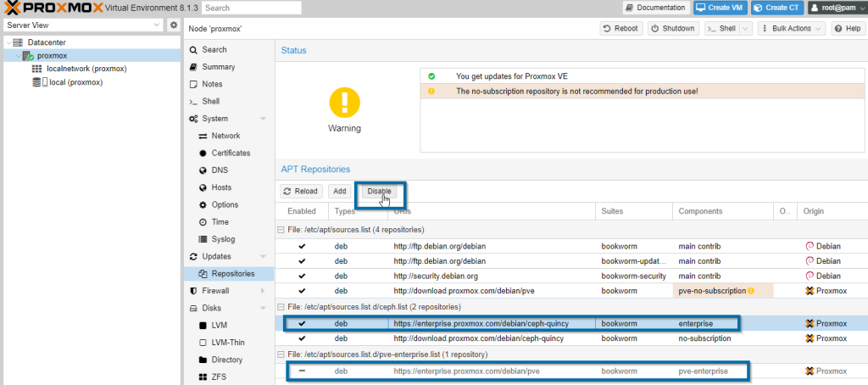
Task: Open Documentation
Action: click(655, 8)
